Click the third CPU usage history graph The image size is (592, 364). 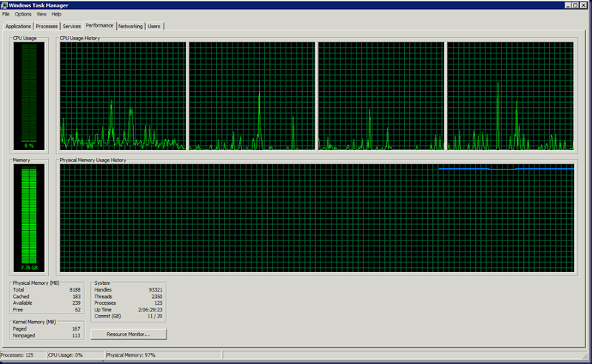coord(381,96)
